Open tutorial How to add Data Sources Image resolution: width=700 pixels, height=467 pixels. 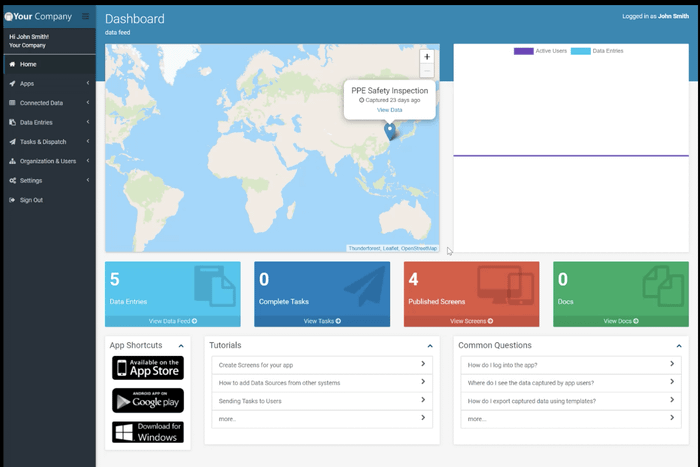(322, 383)
